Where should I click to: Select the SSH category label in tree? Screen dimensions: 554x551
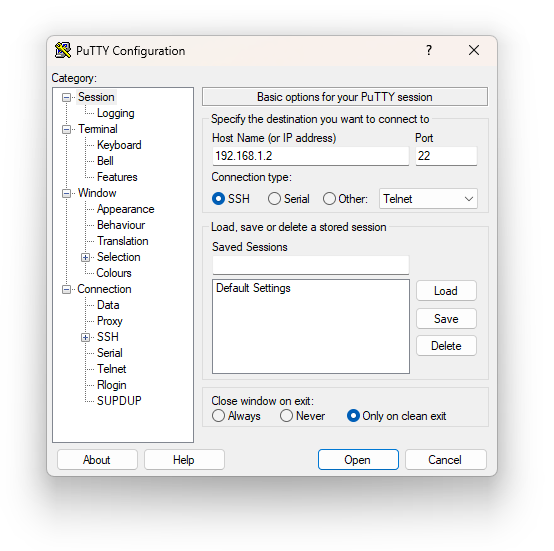click(x=108, y=337)
